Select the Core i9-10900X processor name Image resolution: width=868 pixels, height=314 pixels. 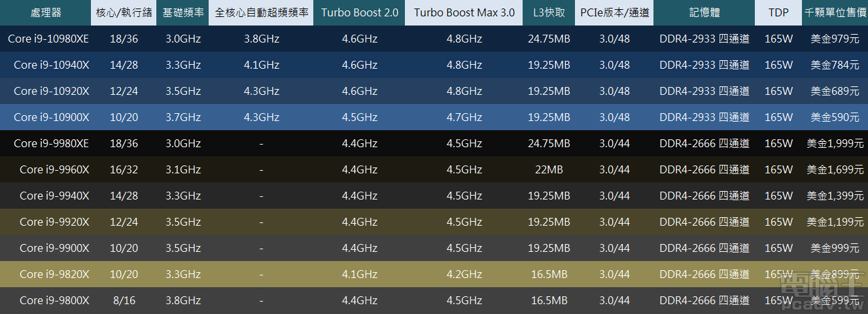click(52, 117)
